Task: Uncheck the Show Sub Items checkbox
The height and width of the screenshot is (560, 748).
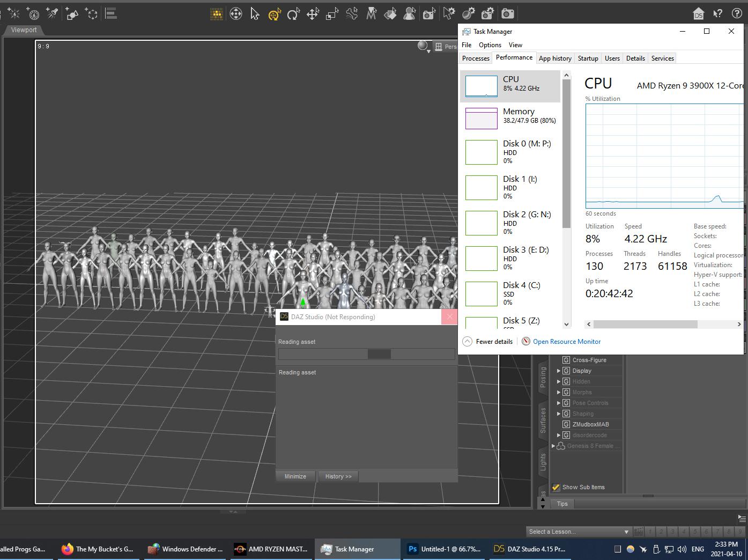Action: (556, 487)
